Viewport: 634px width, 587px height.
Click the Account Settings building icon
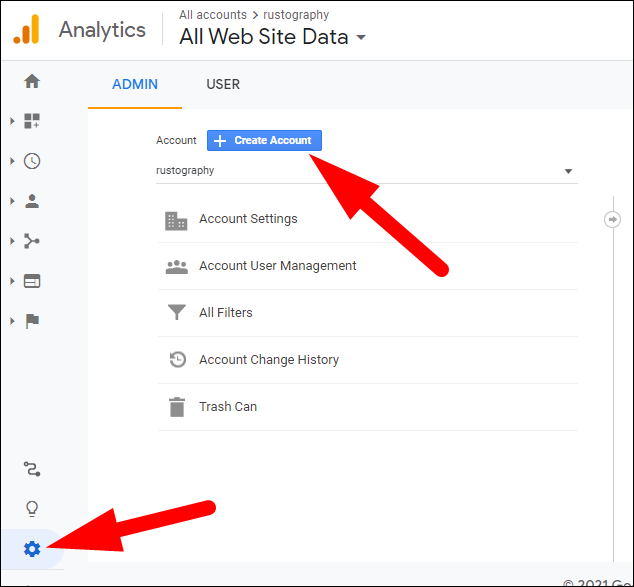[176, 221]
